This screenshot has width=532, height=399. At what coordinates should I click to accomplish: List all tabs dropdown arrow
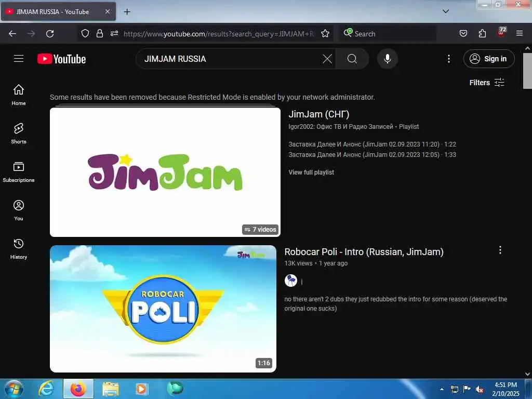coord(446,11)
